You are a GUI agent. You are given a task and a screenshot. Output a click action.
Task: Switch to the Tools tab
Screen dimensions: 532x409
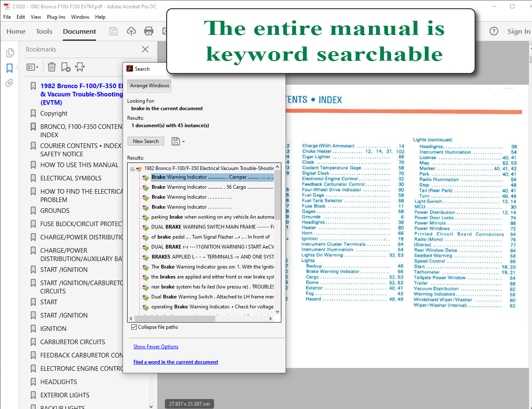point(44,32)
